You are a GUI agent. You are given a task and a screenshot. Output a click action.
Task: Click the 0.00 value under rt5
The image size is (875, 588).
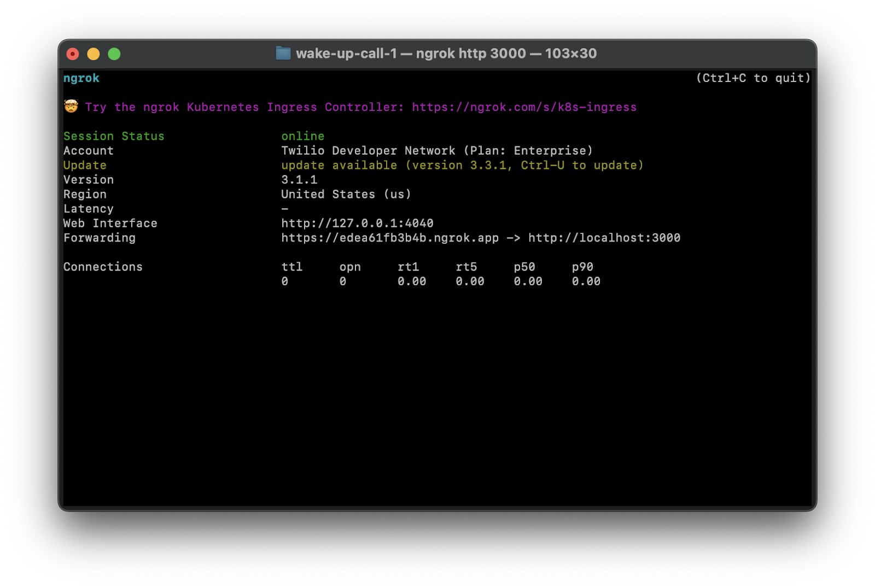(470, 281)
